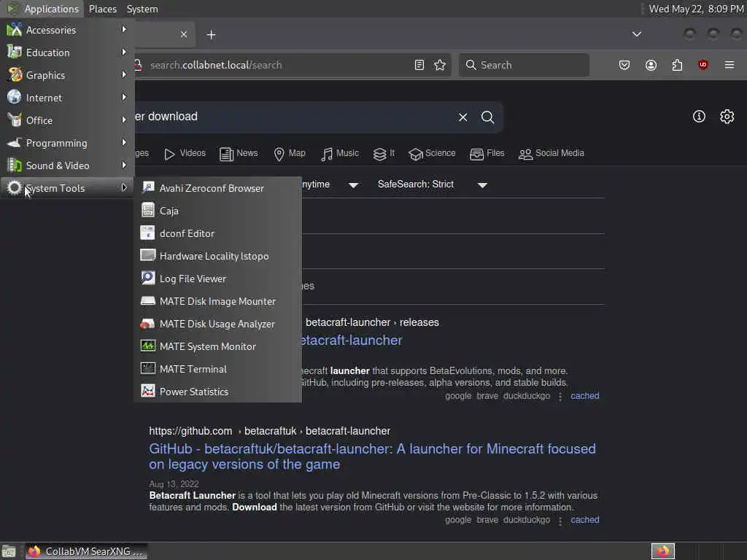Switch to the Social Media category tab
Screen dimensions: 747x560
(551, 153)
